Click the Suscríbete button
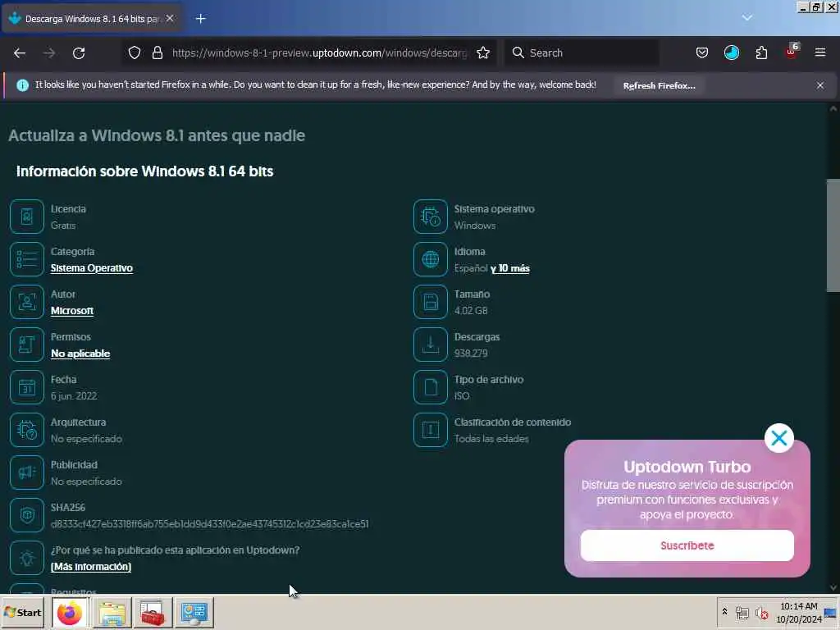The height and width of the screenshot is (630, 840). (x=687, y=546)
